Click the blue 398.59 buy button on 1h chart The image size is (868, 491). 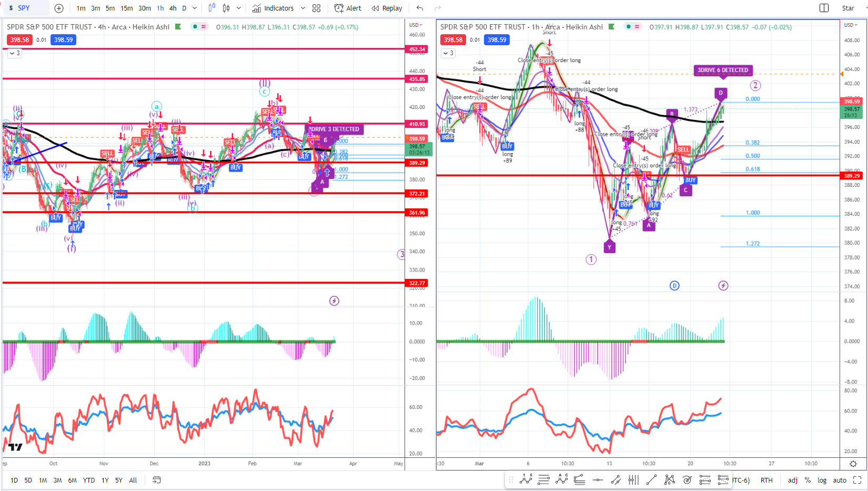point(497,39)
